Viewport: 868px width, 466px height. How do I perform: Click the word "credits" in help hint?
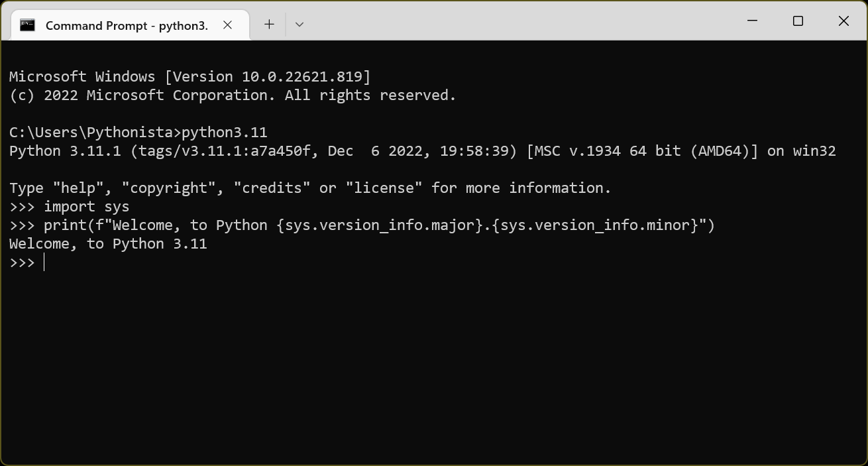[272, 188]
